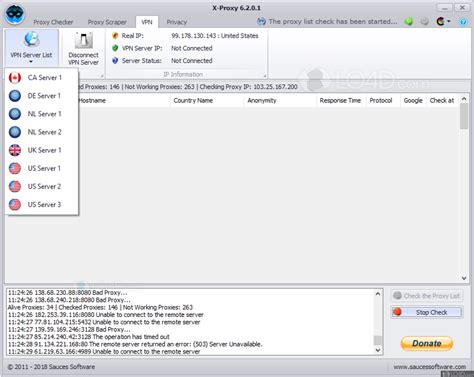474x377 pixels.
Task: Choose US Server 1 from the list
Action: (42, 168)
